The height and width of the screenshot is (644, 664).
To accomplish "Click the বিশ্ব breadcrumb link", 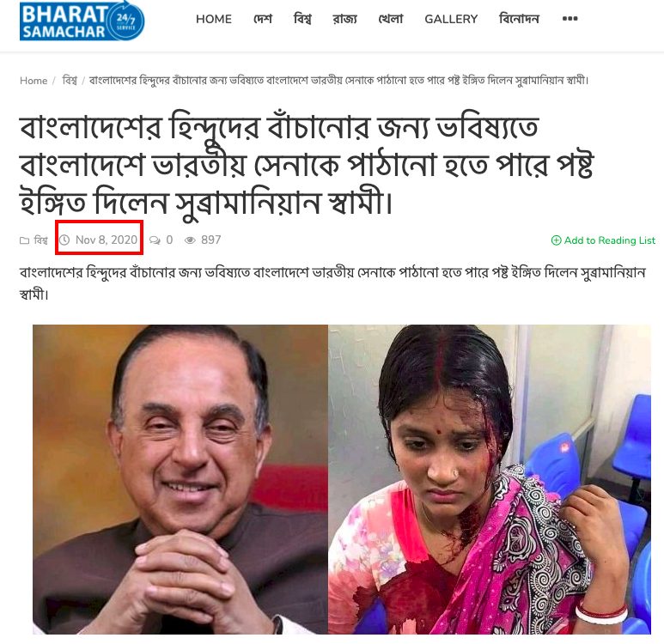I will click(70, 80).
